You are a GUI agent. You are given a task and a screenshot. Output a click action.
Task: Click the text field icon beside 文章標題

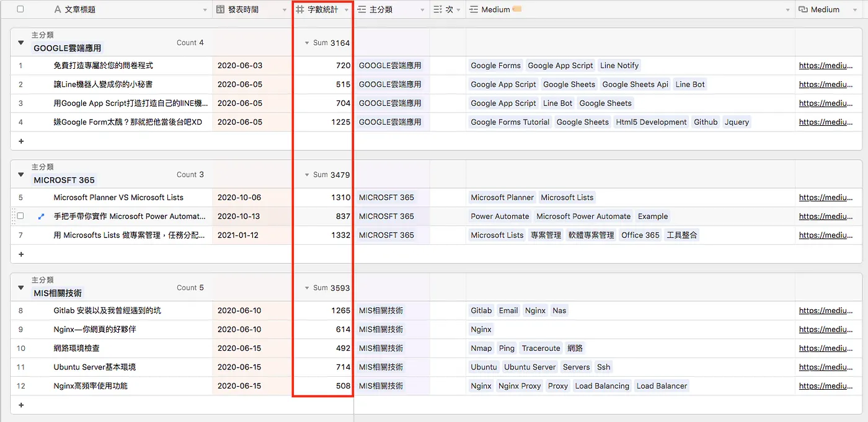pyautogui.click(x=58, y=9)
